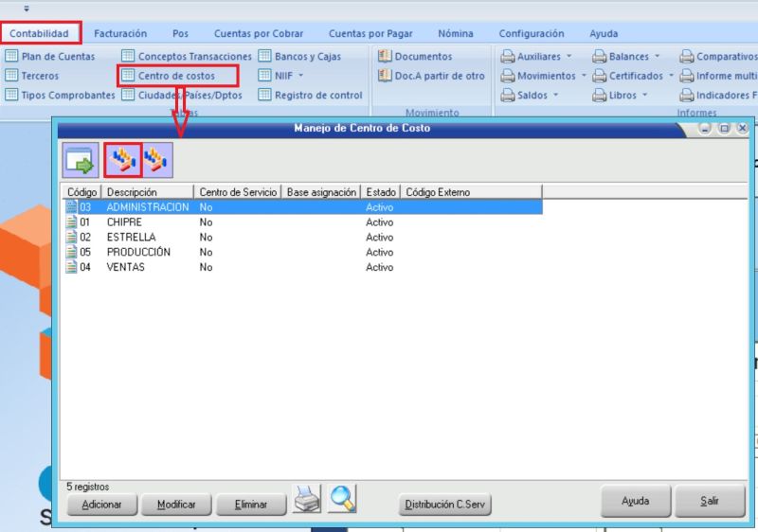Expand the Balances dropdown menu
This screenshot has height=532, width=758.
pos(629,57)
